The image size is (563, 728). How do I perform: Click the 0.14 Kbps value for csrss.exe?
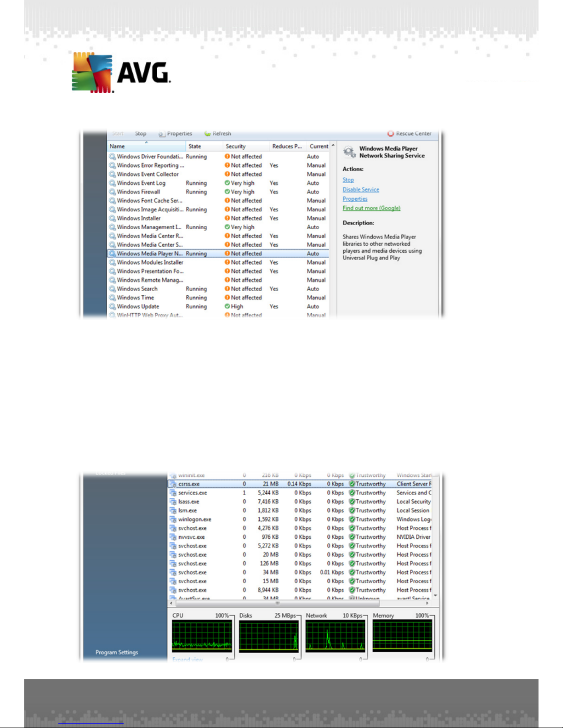[299, 484]
